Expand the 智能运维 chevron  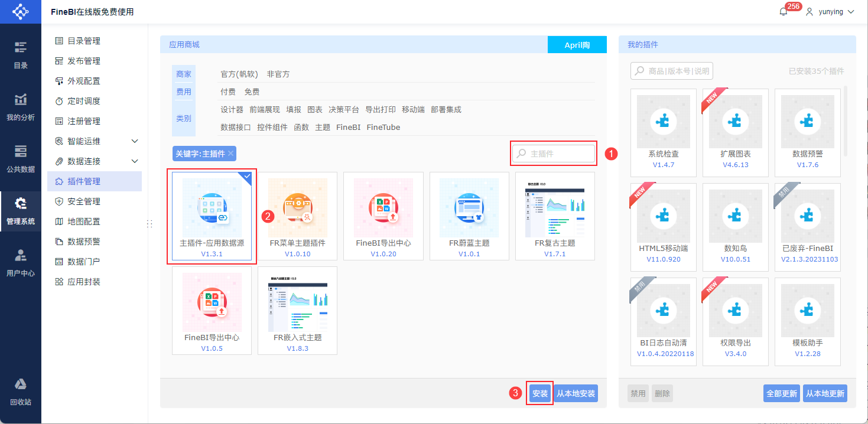click(135, 141)
